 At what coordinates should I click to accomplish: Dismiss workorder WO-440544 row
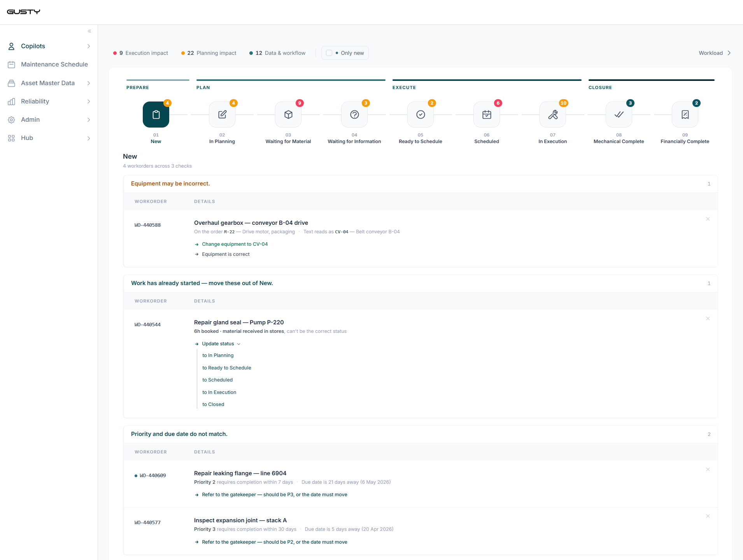pos(708,318)
